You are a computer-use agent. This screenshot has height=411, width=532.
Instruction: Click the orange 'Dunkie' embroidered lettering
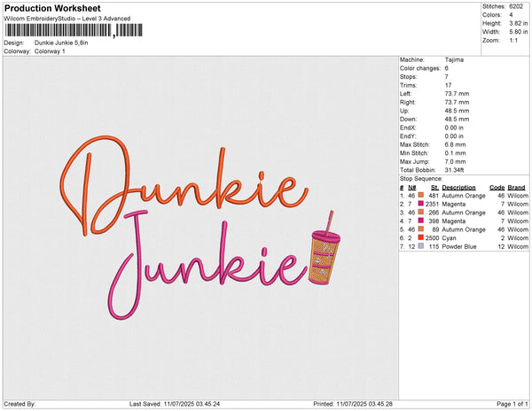point(184,186)
